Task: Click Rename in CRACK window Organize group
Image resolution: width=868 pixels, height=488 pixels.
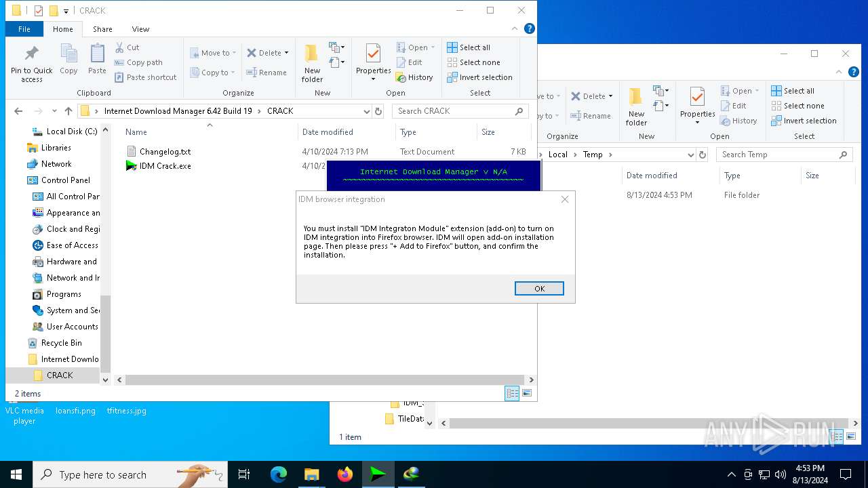Action: coord(267,73)
